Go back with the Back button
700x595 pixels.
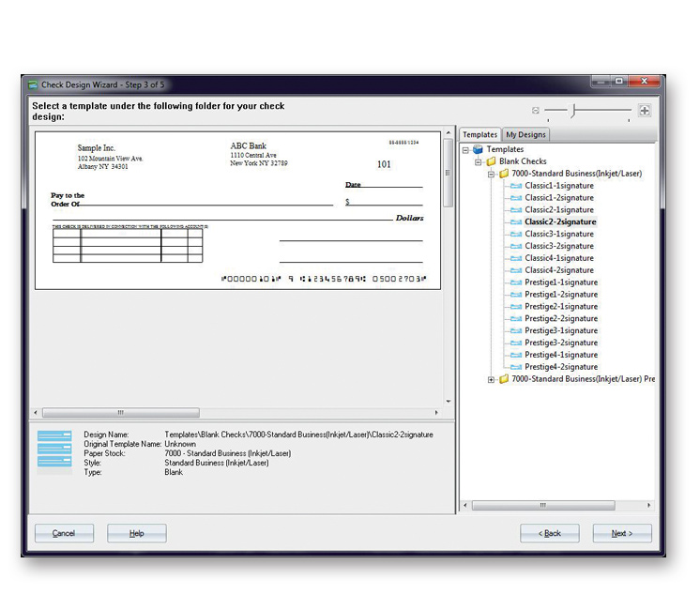coord(549,533)
